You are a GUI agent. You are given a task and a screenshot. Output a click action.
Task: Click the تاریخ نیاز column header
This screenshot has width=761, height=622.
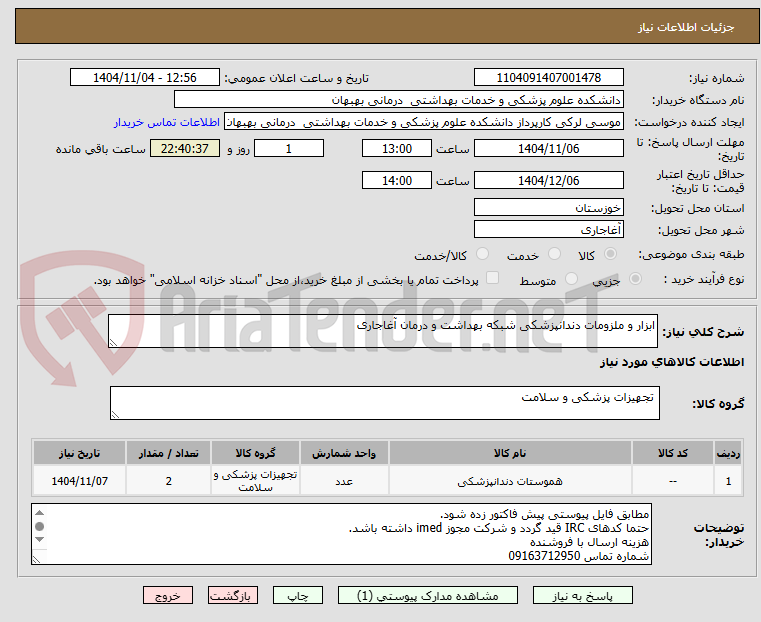coord(80,453)
